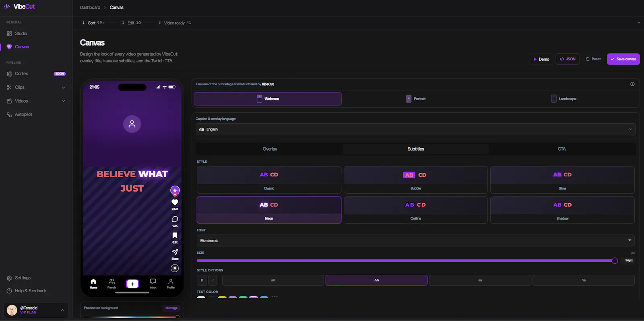Tap the spinning music disc icon in preview
Image resolution: width=644 pixels, height=321 pixels.
click(x=175, y=268)
